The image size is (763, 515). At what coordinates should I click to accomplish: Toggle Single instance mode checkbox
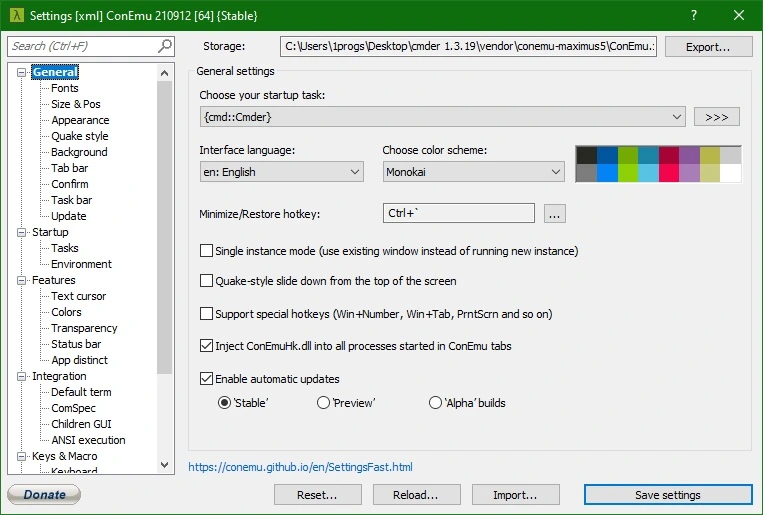(206, 251)
